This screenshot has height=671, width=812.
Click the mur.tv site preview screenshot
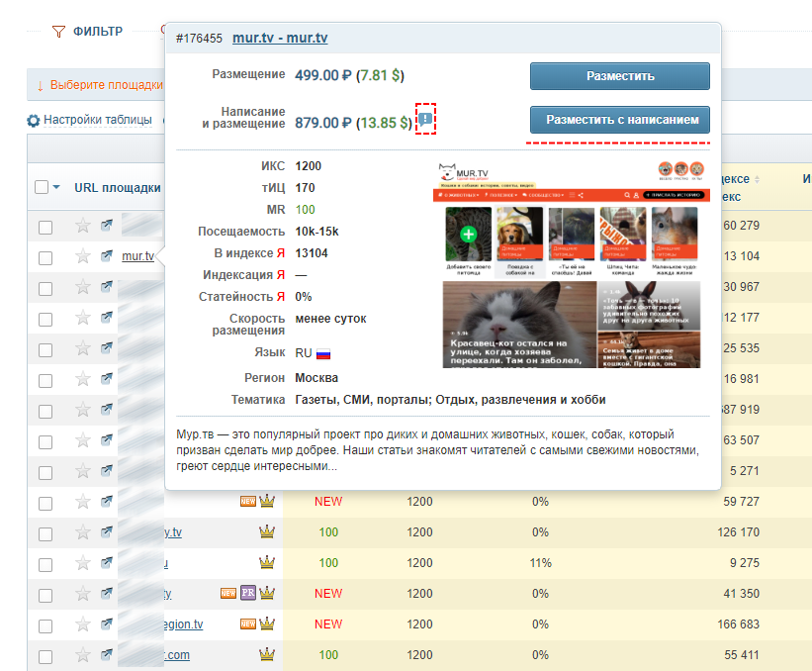point(572,264)
